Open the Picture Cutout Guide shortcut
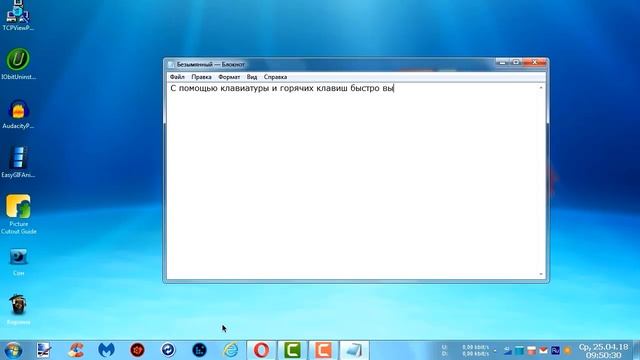Viewport: 640px width, 360px height. 18,214
